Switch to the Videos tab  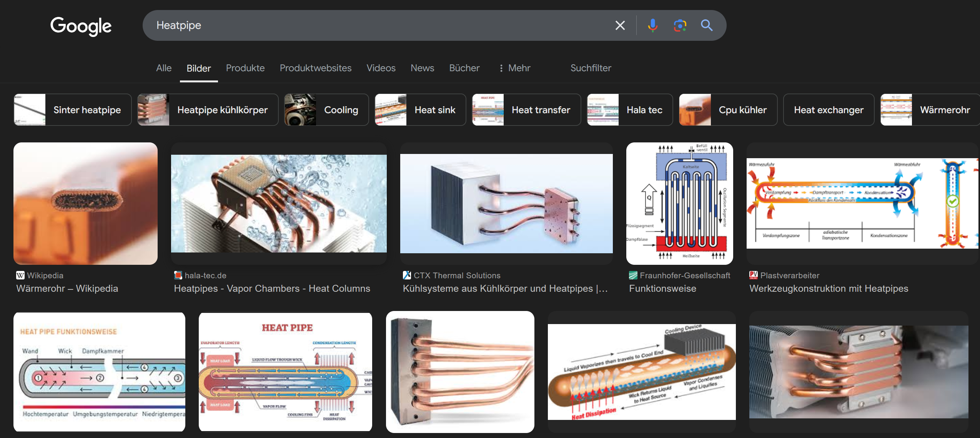(x=381, y=68)
